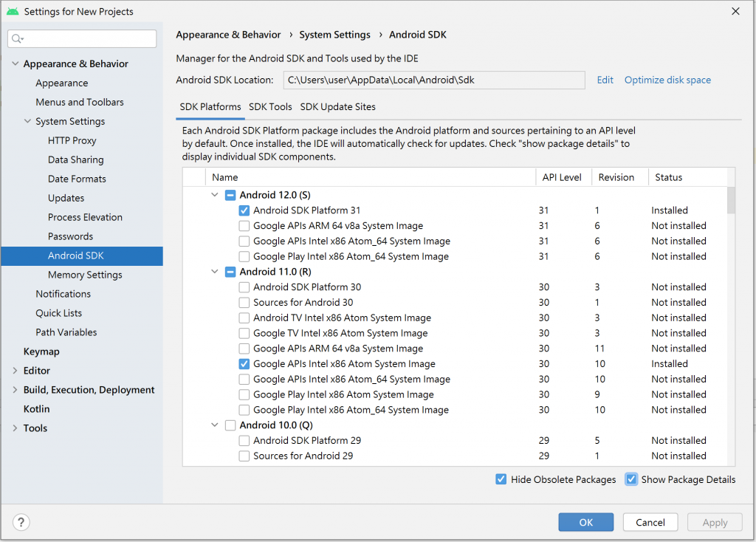The width and height of the screenshot is (756, 542).
Task: Click Edit link for SDK location
Action: 605,80
